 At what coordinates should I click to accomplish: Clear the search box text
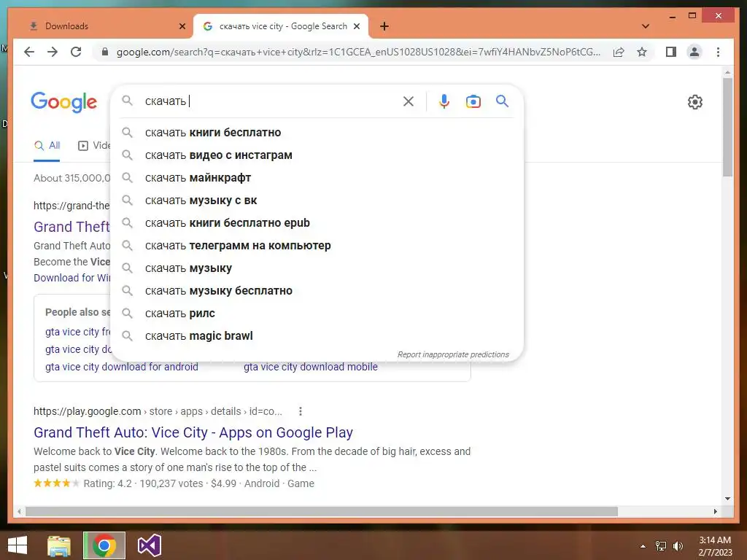pyautogui.click(x=409, y=101)
